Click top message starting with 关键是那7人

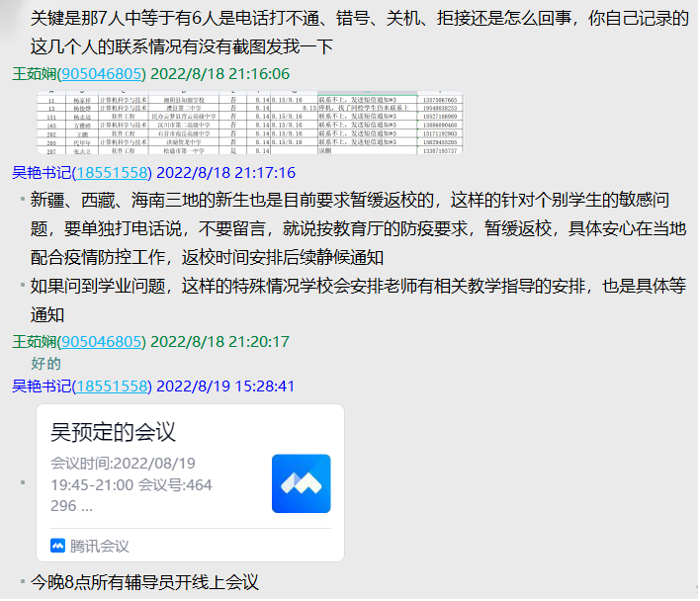[x=358, y=33]
